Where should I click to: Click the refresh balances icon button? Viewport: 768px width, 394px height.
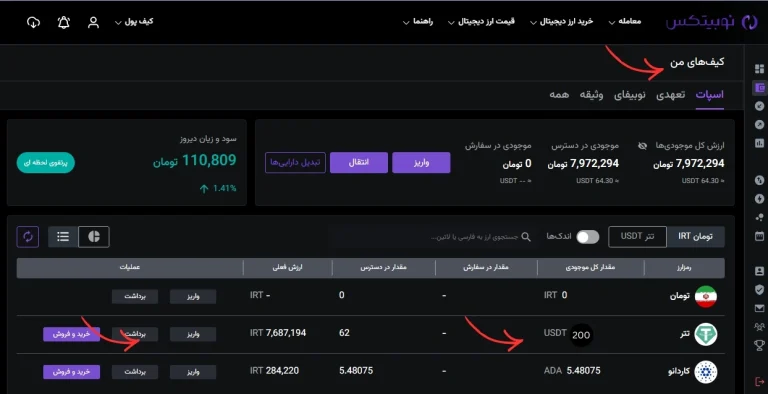[27, 237]
